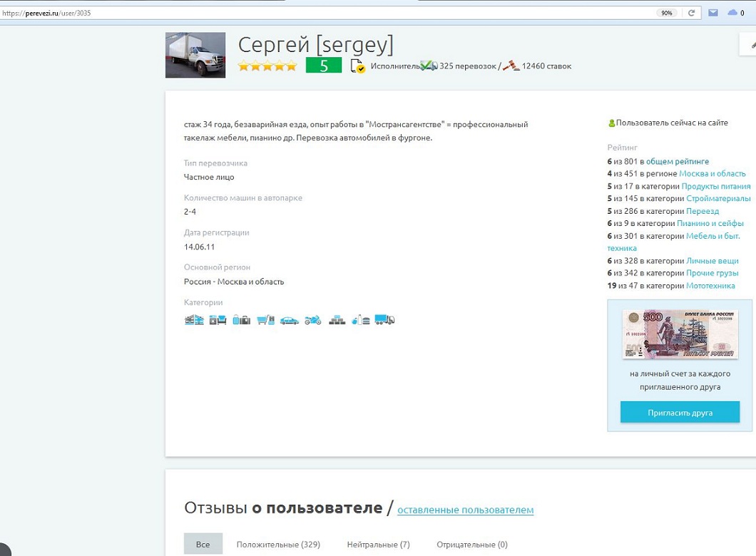The width and height of the screenshot is (756, 556).
Task: Select the Отрицательные (0) reviews tab
Action: point(471,545)
